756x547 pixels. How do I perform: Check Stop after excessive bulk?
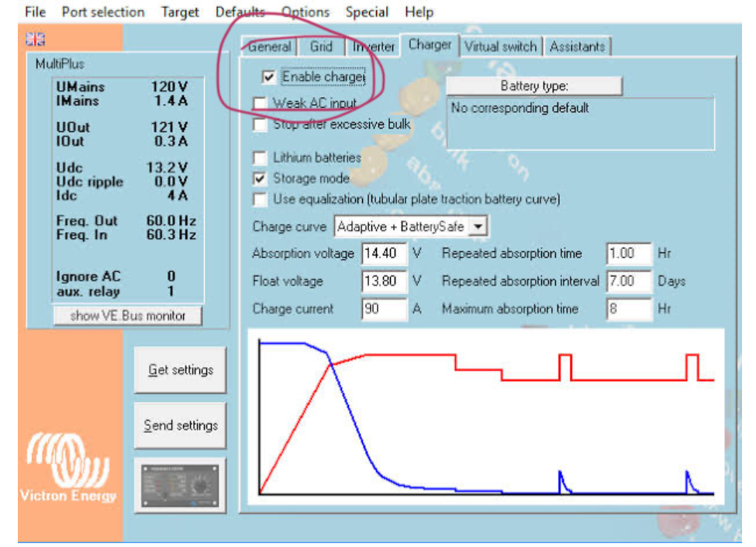pos(260,125)
